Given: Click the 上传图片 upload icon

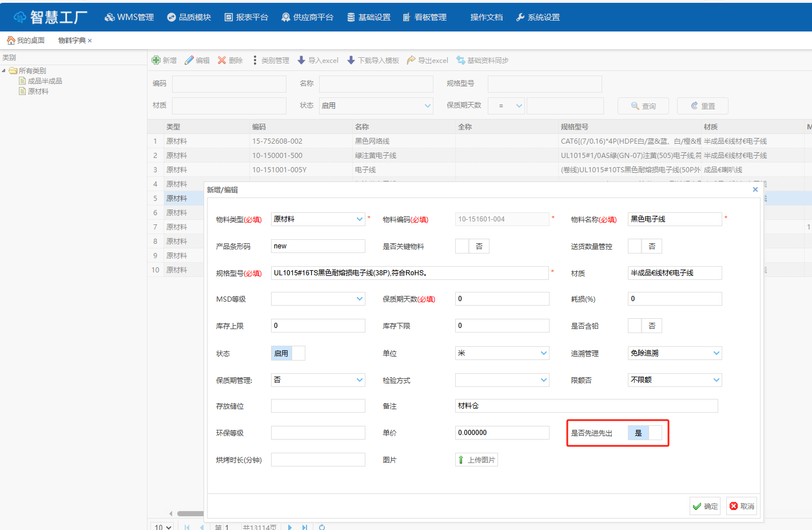Looking at the screenshot, I should tap(461, 460).
